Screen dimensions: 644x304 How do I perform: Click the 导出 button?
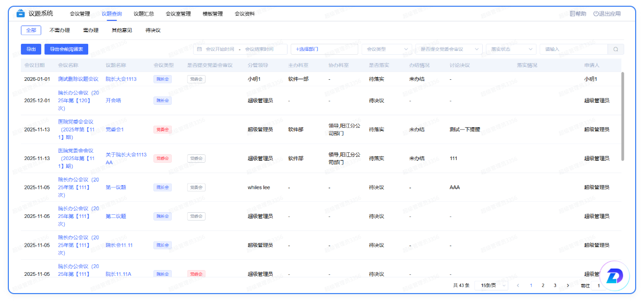click(x=31, y=50)
